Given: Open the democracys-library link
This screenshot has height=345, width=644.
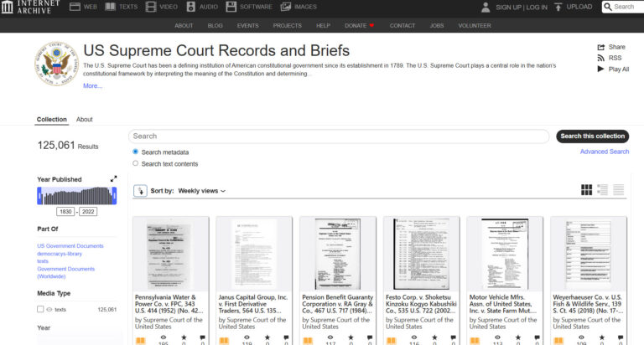Looking at the screenshot, I should (x=60, y=254).
